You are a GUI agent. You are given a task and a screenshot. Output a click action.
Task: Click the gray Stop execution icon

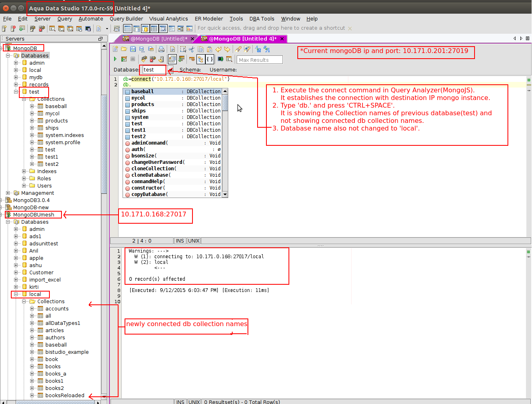(133, 59)
